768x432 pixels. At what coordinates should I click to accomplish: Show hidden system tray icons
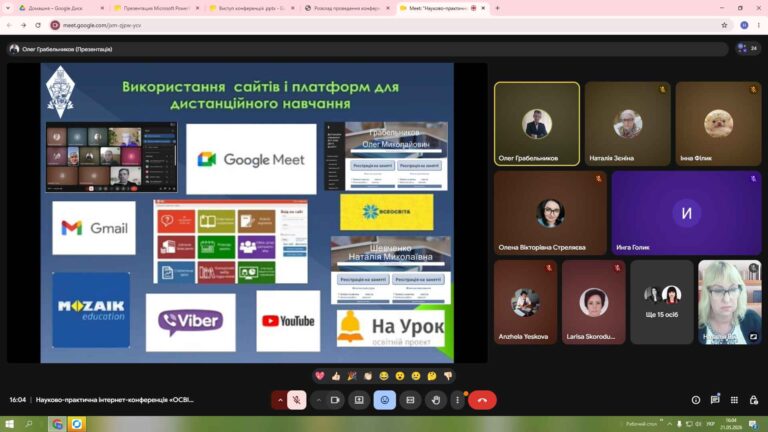[669, 424]
